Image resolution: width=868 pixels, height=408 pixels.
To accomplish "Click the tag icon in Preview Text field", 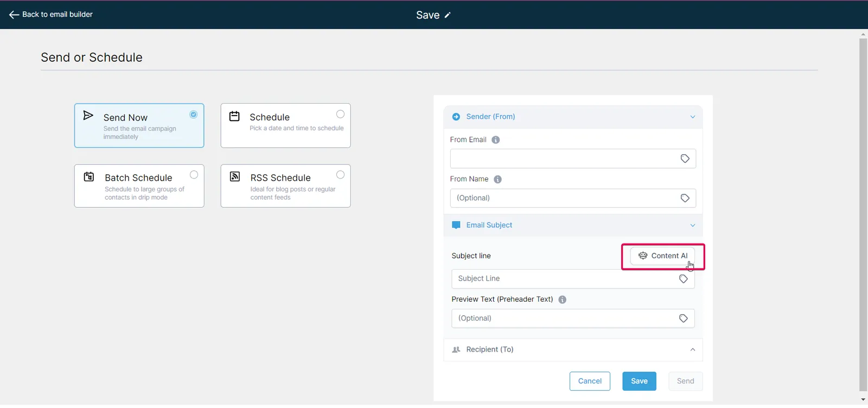I will pyautogui.click(x=684, y=318).
